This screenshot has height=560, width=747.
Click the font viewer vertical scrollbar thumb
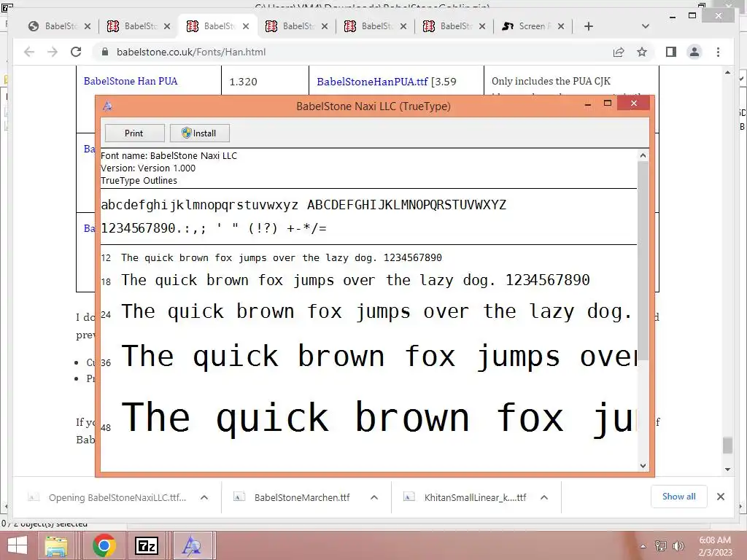643,261
